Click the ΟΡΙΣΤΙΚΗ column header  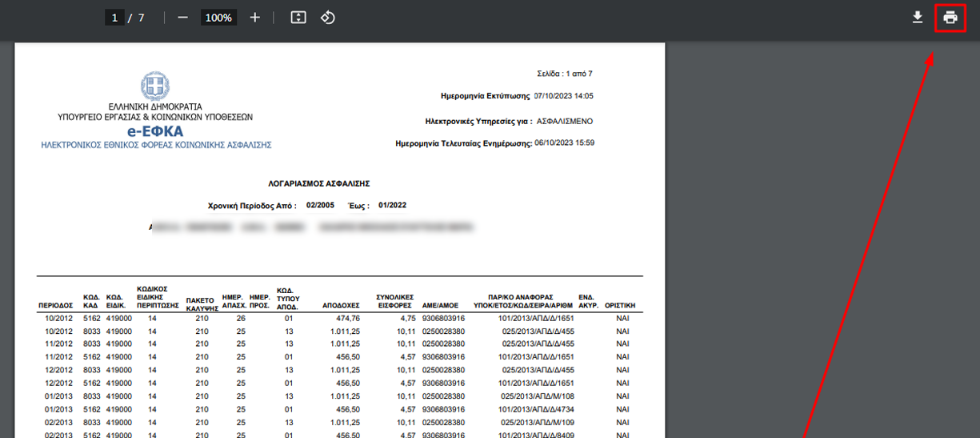pos(621,305)
